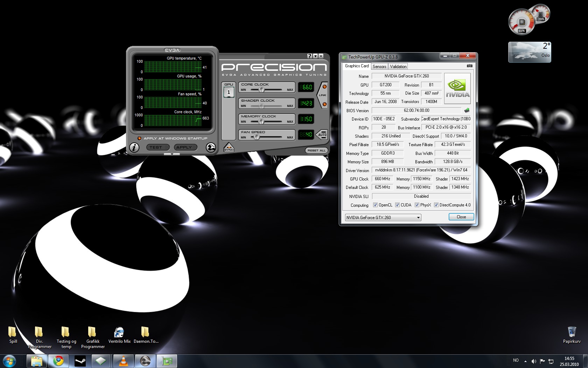Open the Papirkurv recycle bin
This screenshot has width=588, height=368.
[572, 335]
